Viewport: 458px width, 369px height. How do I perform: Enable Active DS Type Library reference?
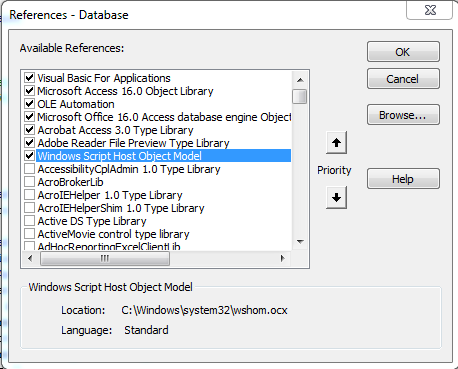pyautogui.click(x=29, y=221)
